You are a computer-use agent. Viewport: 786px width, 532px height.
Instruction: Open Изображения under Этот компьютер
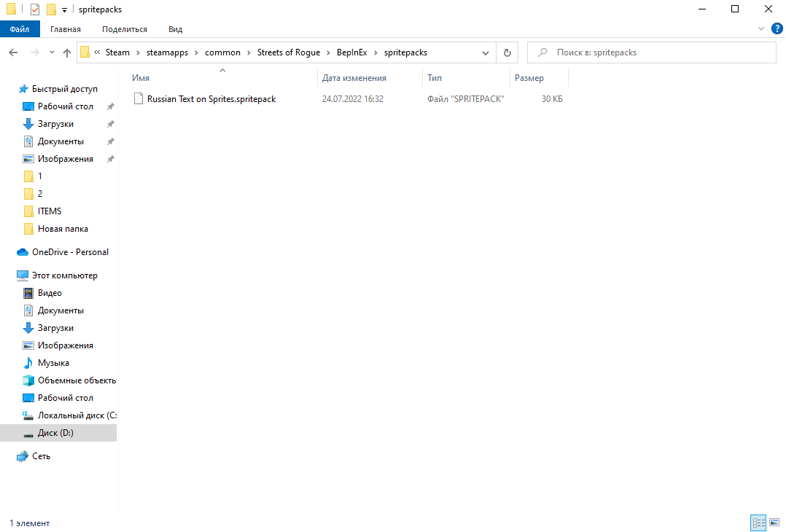pos(65,345)
